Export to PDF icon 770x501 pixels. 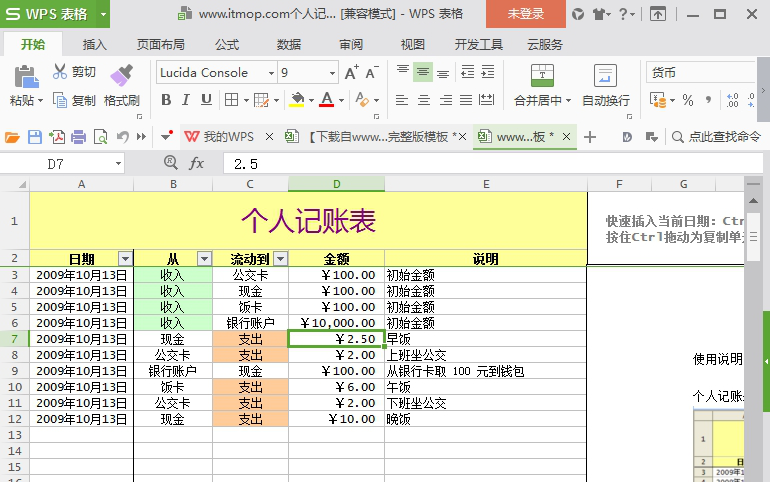(x=56, y=137)
